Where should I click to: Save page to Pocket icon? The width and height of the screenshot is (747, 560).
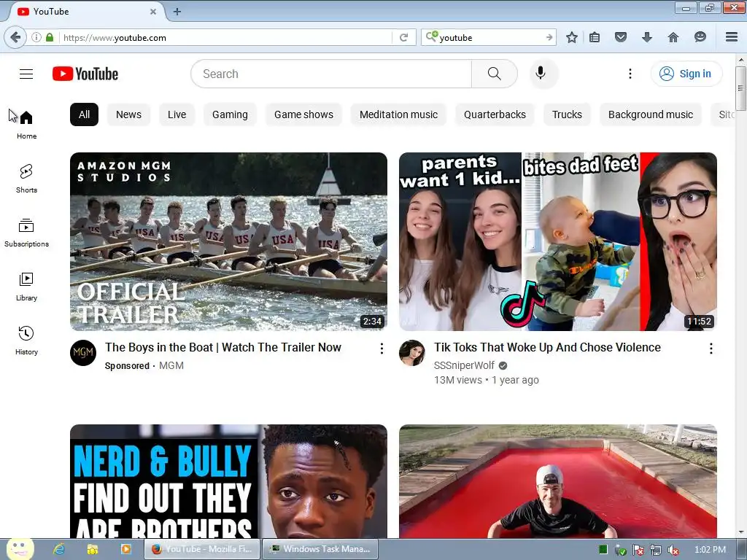click(x=620, y=37)
